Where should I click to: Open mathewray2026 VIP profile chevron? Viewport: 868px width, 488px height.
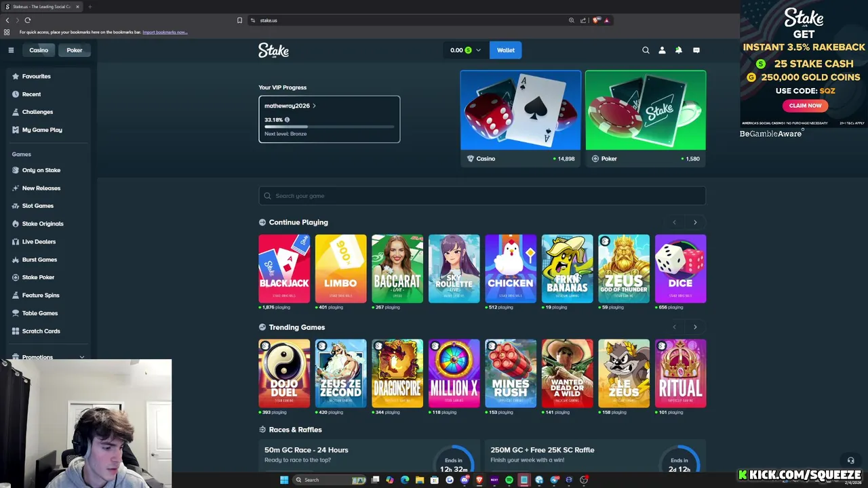tap(314, 106)
